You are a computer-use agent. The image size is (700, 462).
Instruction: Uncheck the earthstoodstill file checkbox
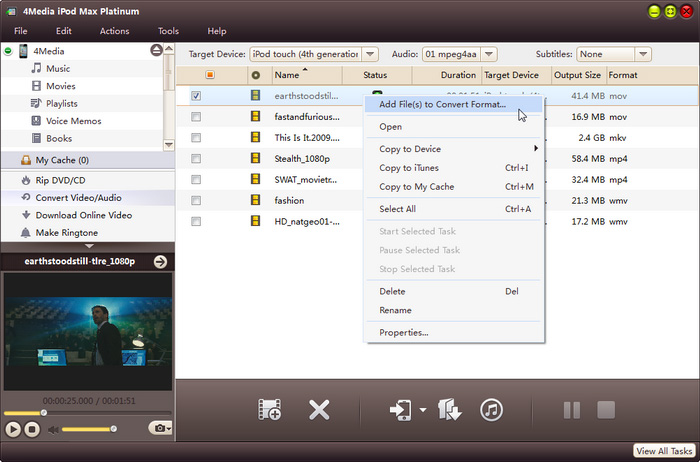pos(196,96)
